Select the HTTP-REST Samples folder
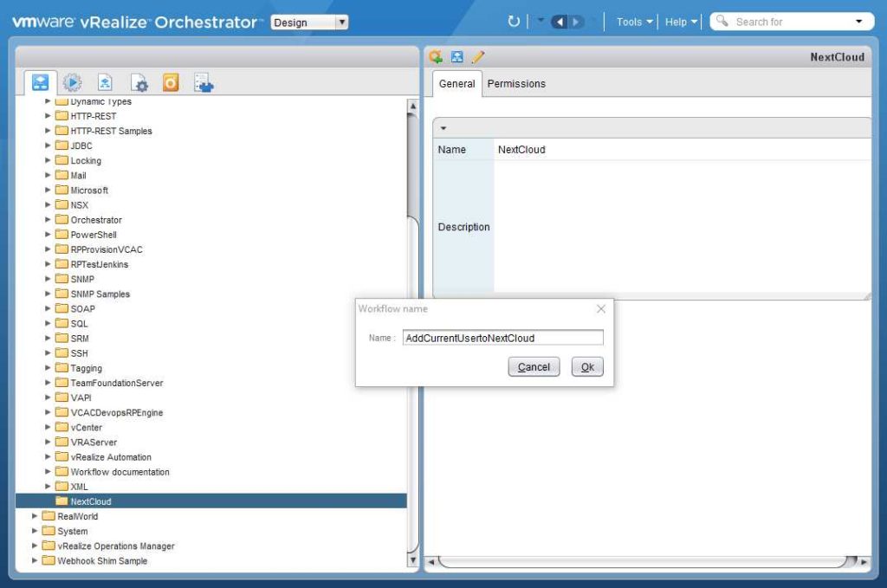This screenshot has width=887, height=588. (104, 131)
